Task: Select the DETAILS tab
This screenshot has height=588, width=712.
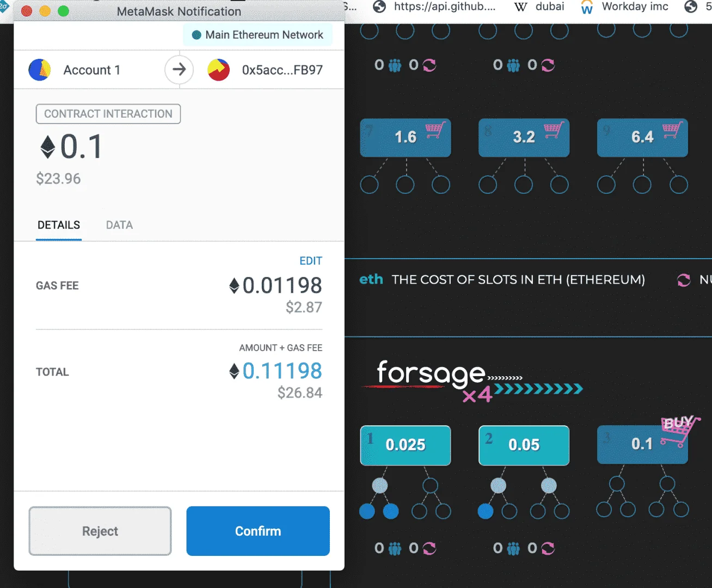Action: [x=59, y=225]
